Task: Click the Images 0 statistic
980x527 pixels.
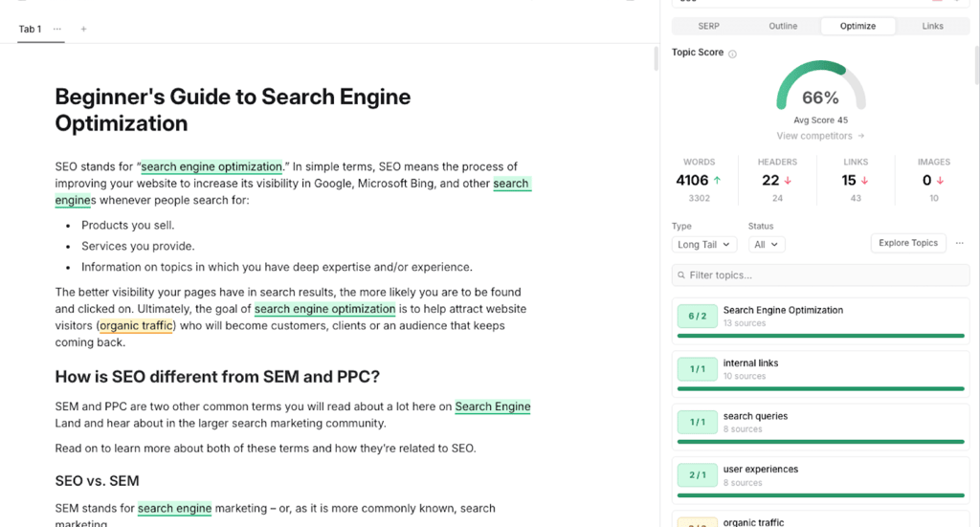Action: click(x=934, y=180)
